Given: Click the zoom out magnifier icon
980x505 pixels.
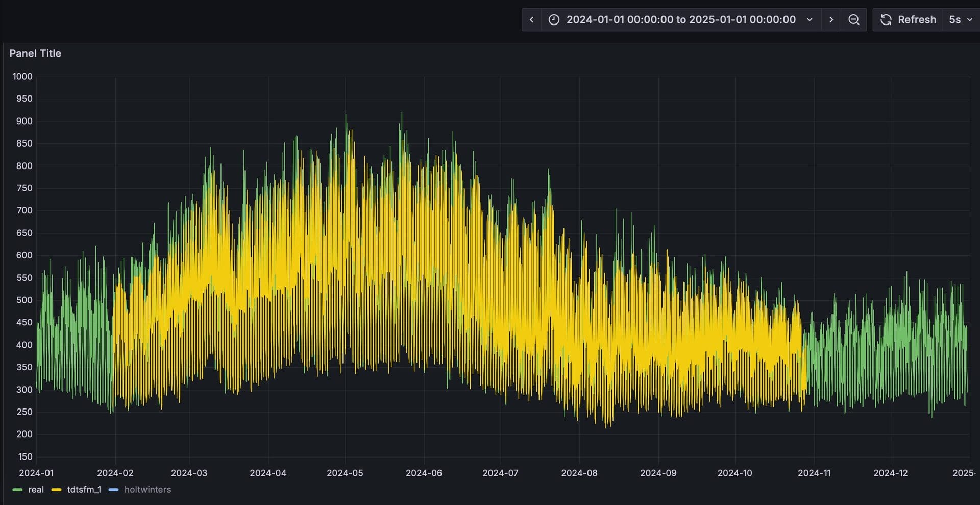Looking at the screenshot, I should coord(853,20).
